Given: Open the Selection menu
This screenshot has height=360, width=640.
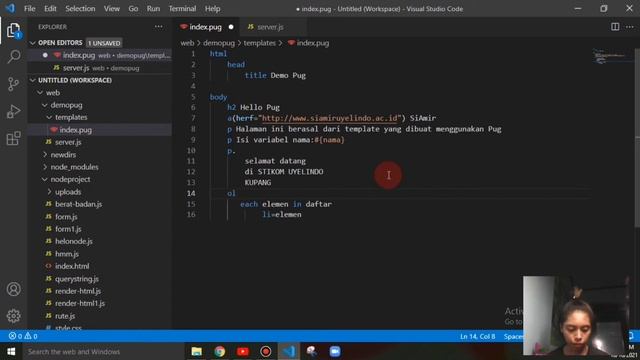Looking at the screenshot, I should click(x=80, y=9).
